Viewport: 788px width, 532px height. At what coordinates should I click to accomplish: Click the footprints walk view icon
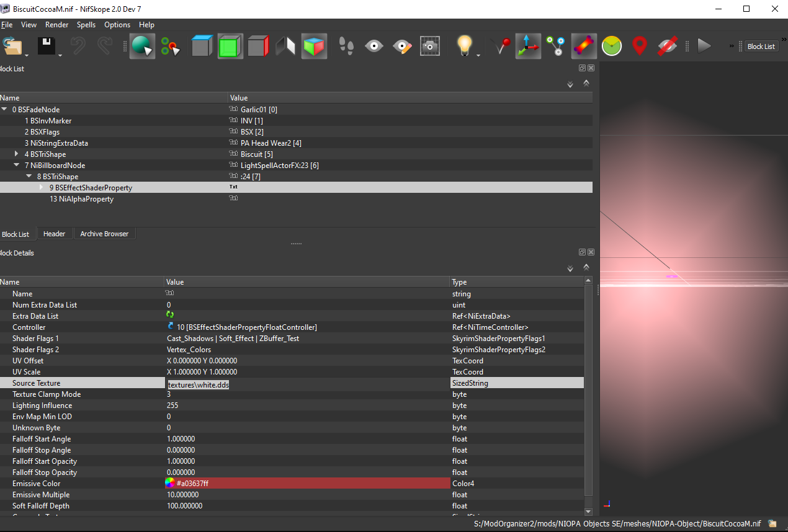click(346, 47)
